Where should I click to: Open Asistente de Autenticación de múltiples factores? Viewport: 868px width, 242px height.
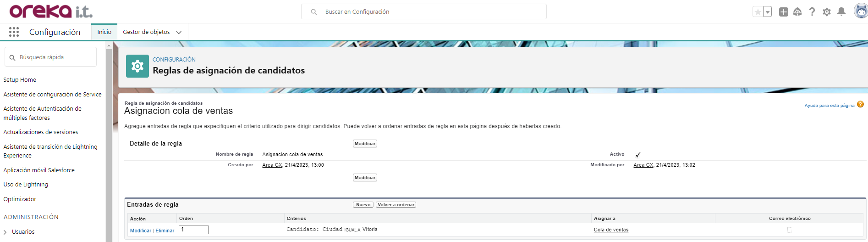tap(42, 113)
